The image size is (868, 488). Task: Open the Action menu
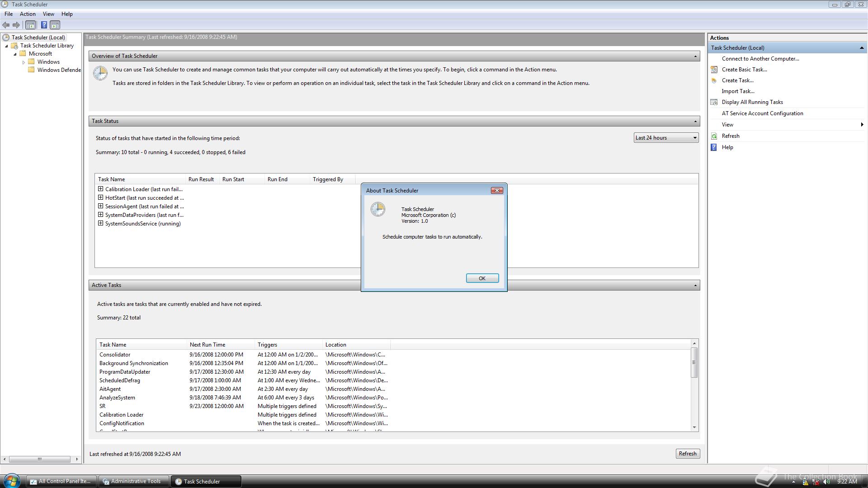tap(28, 14)
